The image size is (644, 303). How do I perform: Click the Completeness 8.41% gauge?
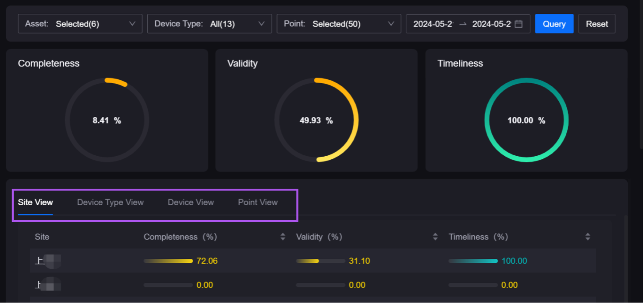107,120
